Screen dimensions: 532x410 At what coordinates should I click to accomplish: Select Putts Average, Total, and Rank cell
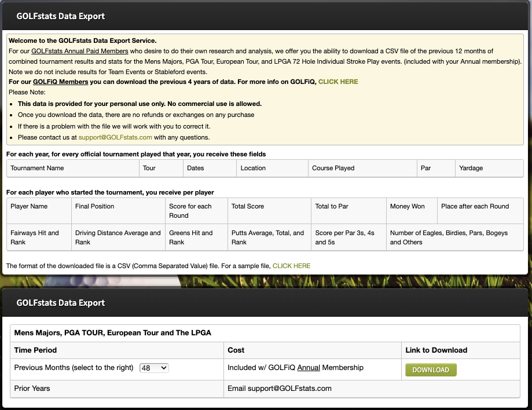[269, 237]
